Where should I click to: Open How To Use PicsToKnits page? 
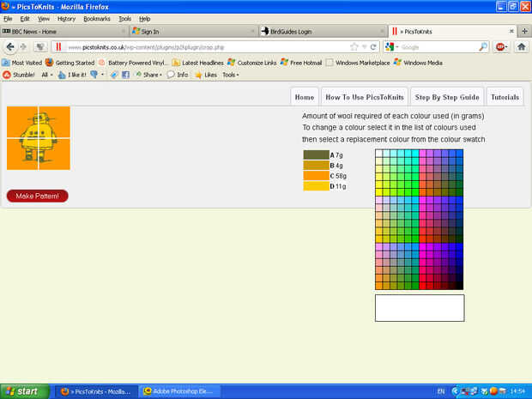[x=365, y=97]
